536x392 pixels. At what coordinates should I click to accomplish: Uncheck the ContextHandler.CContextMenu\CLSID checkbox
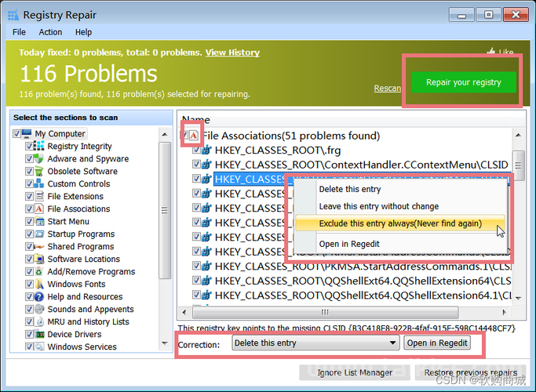(196, 164)
